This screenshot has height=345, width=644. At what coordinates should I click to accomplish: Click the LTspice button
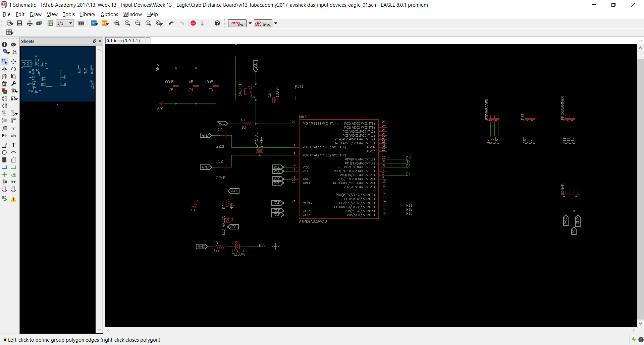[x=263, y=23]
